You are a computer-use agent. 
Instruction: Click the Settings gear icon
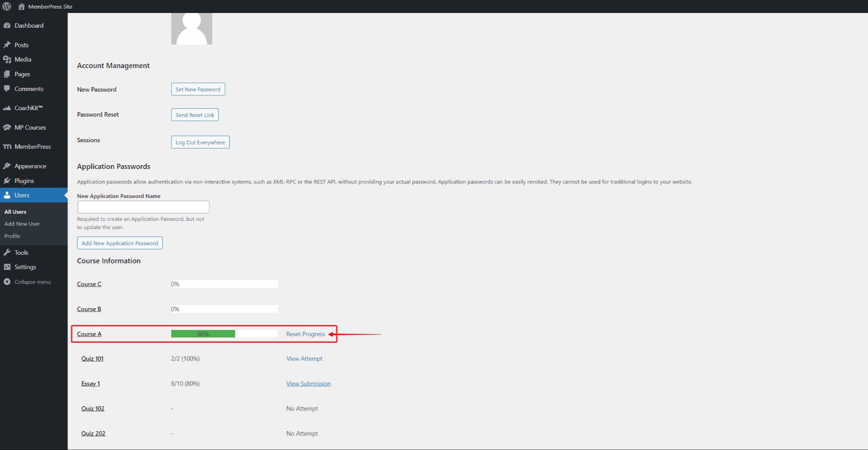(x=8, y=266)
